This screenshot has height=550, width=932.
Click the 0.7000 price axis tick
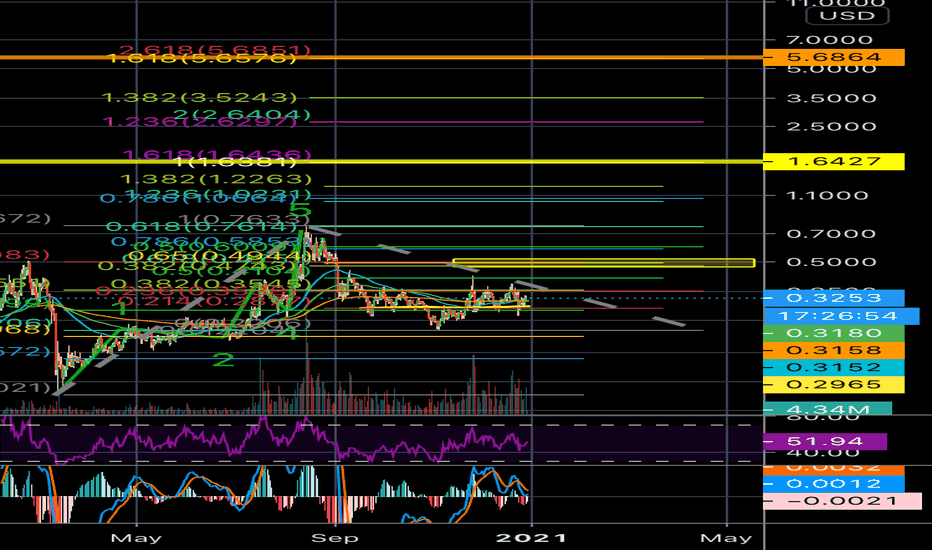(x=832, y=234)
